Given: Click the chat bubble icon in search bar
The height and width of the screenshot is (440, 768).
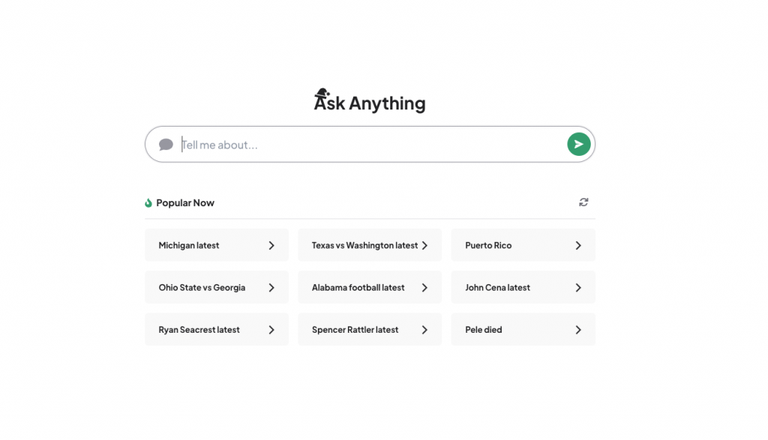Looking at the screenshot, I should coord(166,145).
